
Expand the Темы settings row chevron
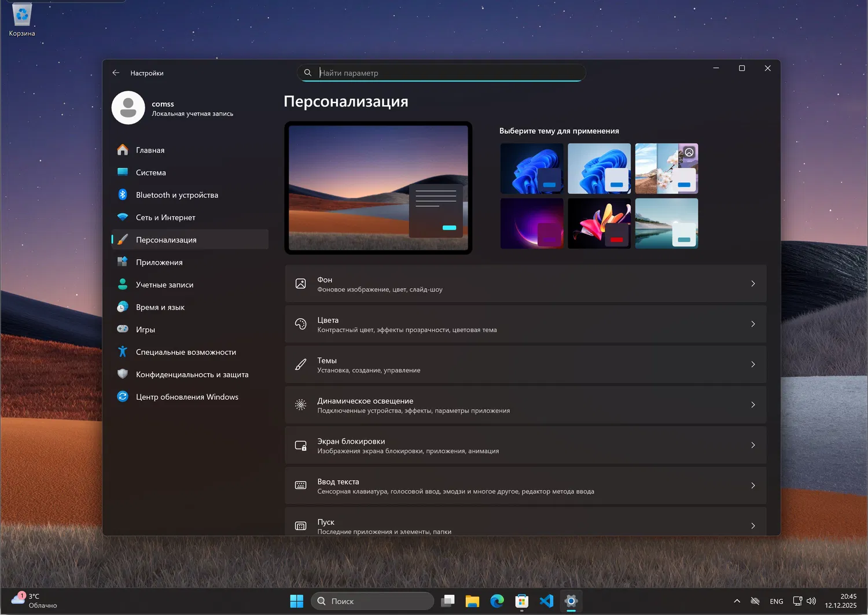(752, 364)
